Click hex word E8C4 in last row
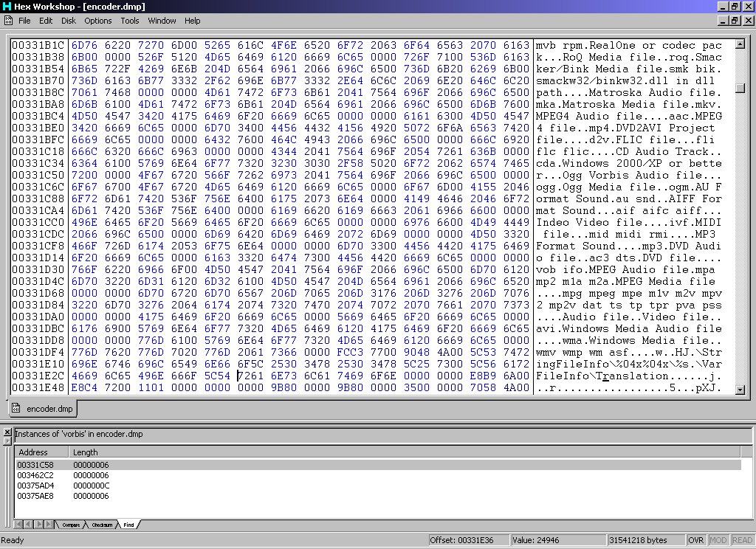 pos(84,387)
